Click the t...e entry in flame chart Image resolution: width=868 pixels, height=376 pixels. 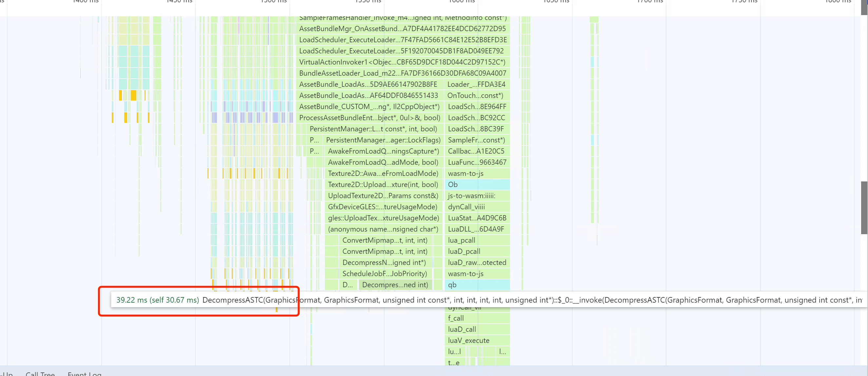click(455, 362)
